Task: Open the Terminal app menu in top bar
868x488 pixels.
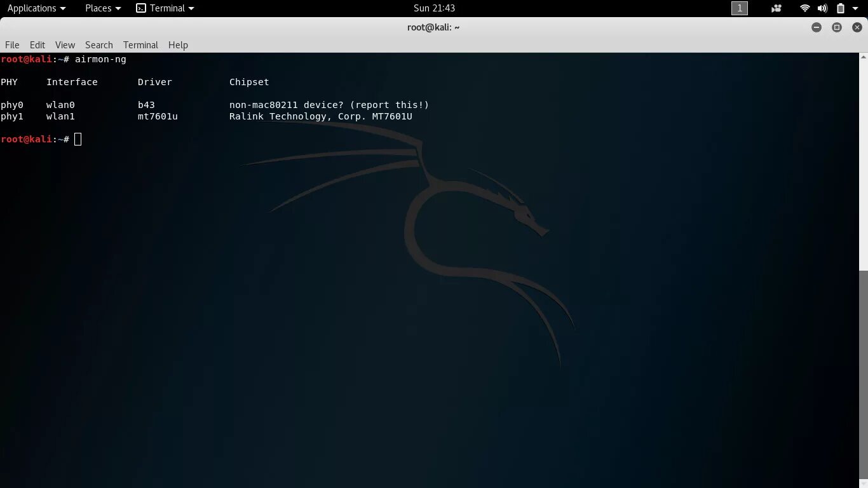Action: [x=165, y=8]
